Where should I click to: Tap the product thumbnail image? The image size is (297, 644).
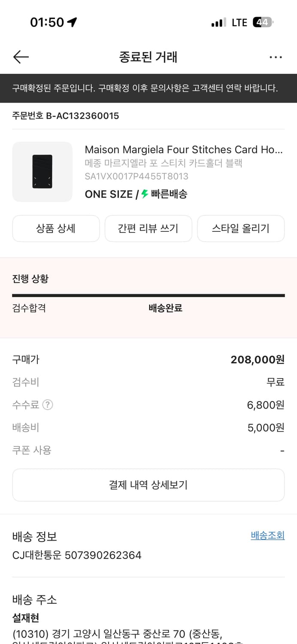(x=42, y=172)
